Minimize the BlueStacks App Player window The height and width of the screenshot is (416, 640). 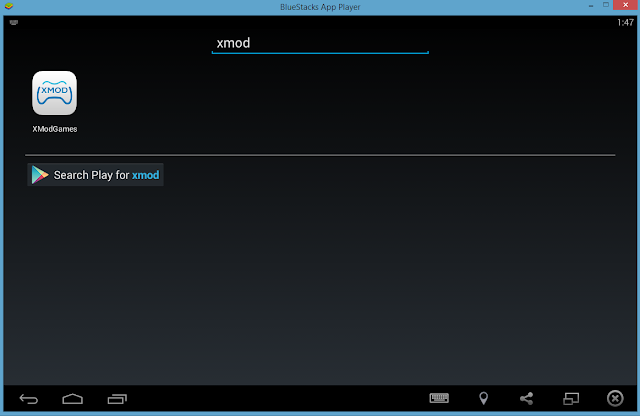tap(591, 6)
